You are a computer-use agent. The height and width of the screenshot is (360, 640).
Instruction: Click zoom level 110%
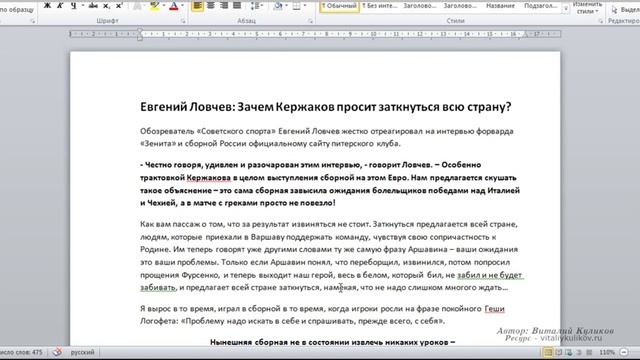pyautogui.click(x=607, y=352)
